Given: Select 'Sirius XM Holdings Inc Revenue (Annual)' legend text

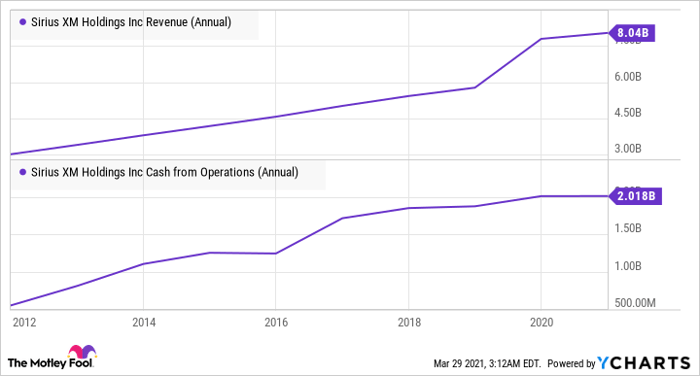Looking at the screenshot, I should (131, 22).
